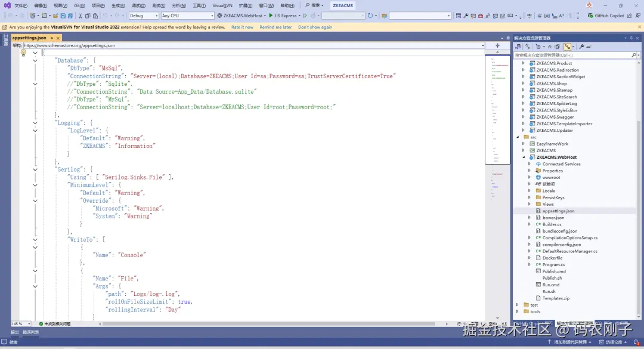
Task: Click the Remind me later link
Action: [275, 27]
